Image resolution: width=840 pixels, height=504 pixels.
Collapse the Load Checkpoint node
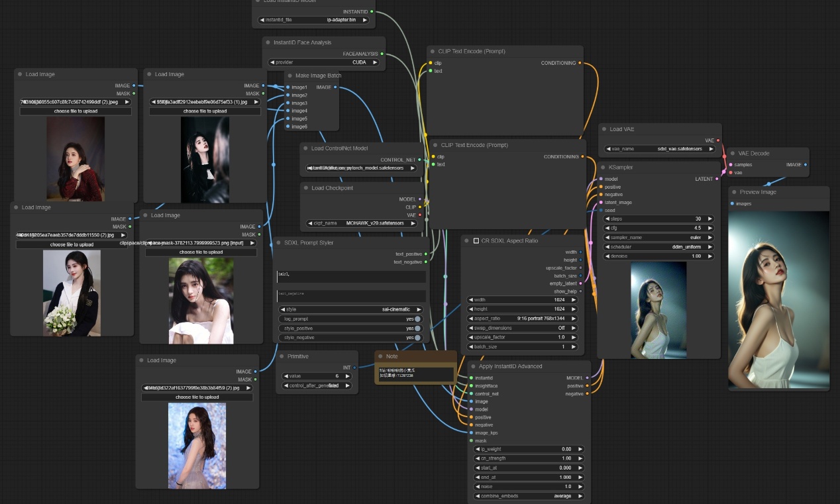306,188
